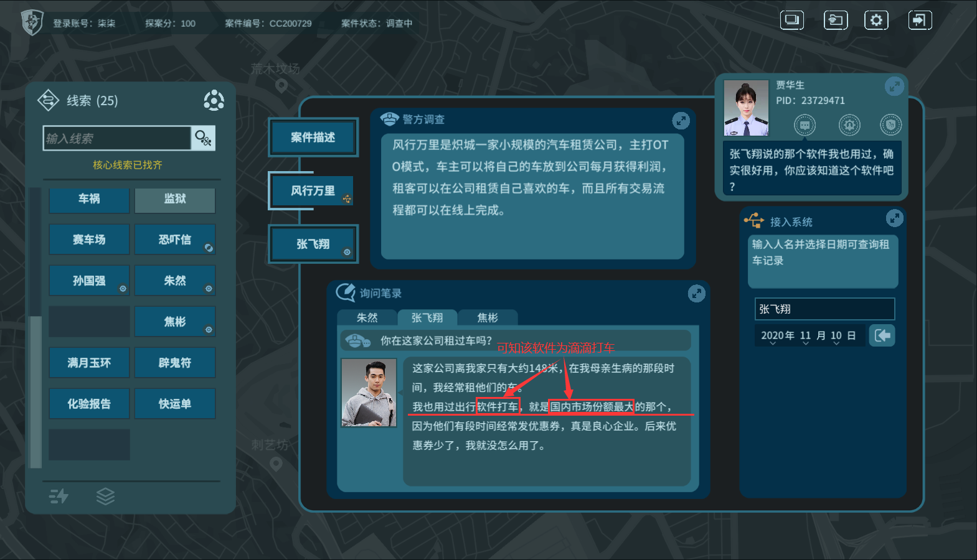Click the layers icon below clue list
977x560 pixels.
point(105,496)
